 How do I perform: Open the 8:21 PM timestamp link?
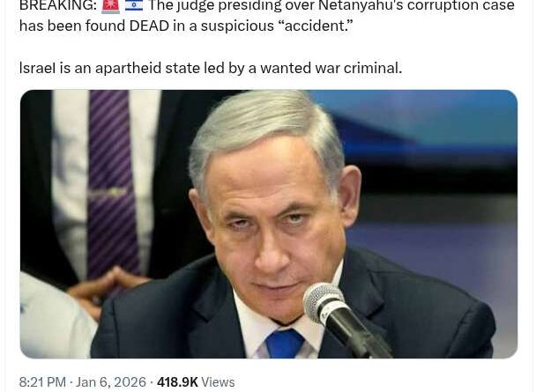[x=42, y=381]
